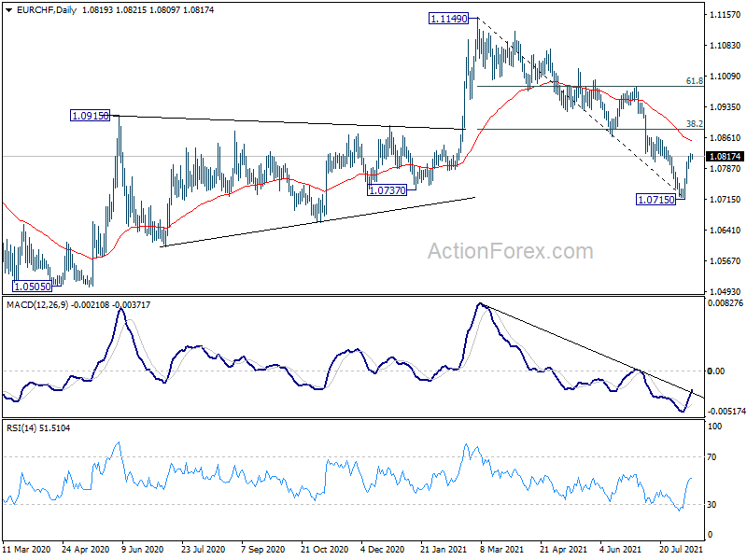The height and width of the screenshot is (560, 747).
Task: Select the 8 Mar 2021 date marker
Action: (502, 549)
